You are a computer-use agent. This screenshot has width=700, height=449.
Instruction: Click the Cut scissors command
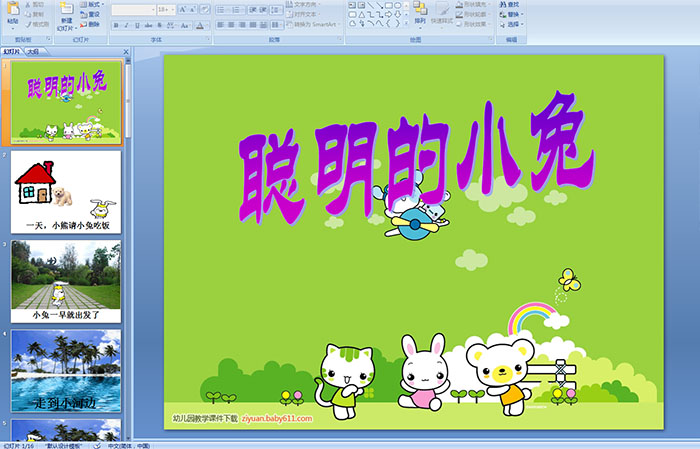34,4
